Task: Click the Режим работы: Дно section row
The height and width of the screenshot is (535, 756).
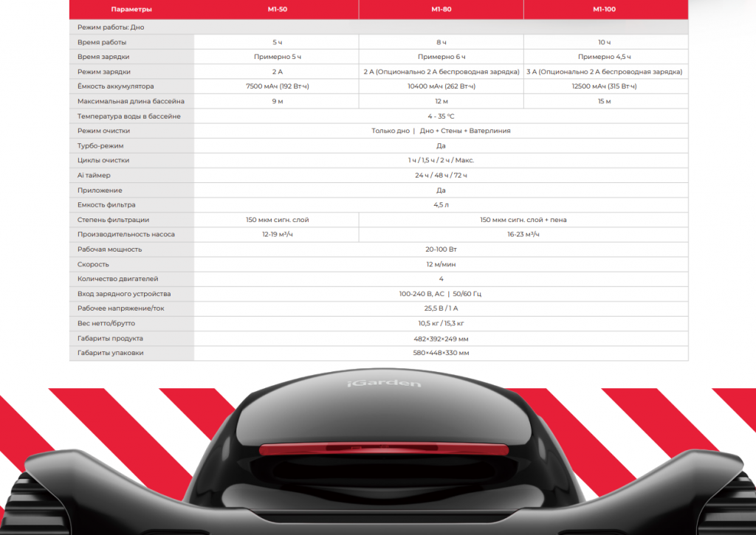Action: [x=379, y=27]
